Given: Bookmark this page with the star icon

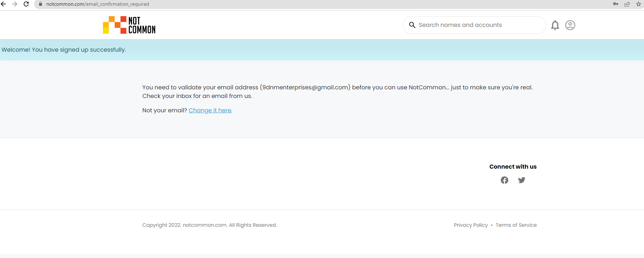Looking at the screenshot, I should click(x=639, y=4).
